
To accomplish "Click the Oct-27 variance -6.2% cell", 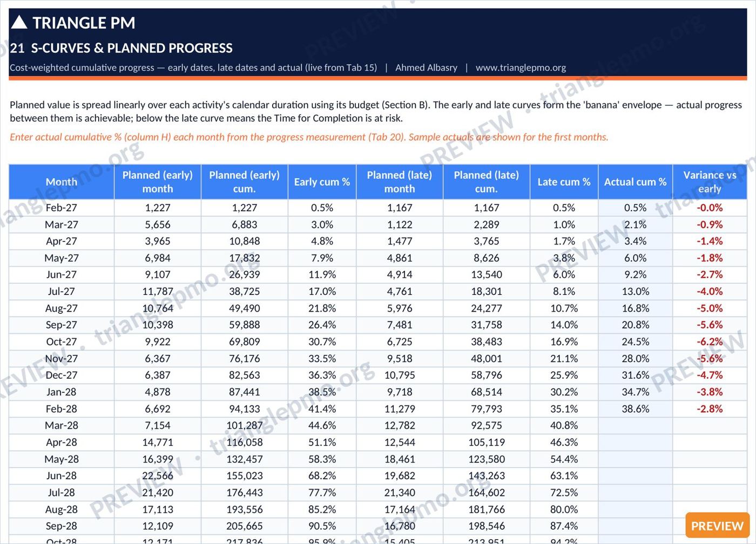I will 710,342.
